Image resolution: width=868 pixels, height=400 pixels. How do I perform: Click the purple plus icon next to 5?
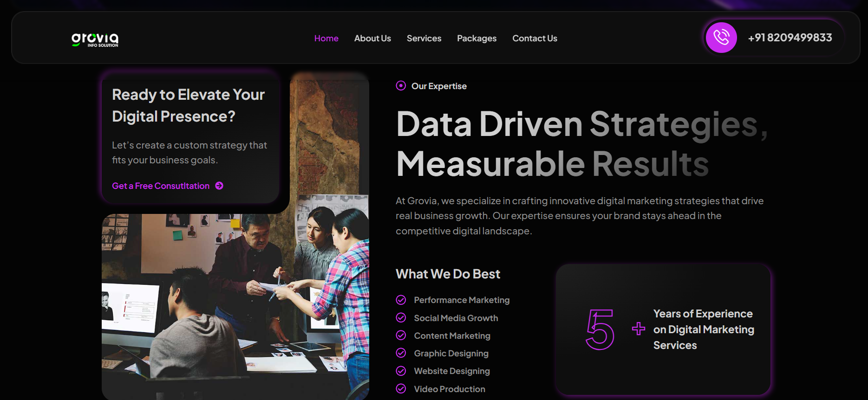pos(639,329)
